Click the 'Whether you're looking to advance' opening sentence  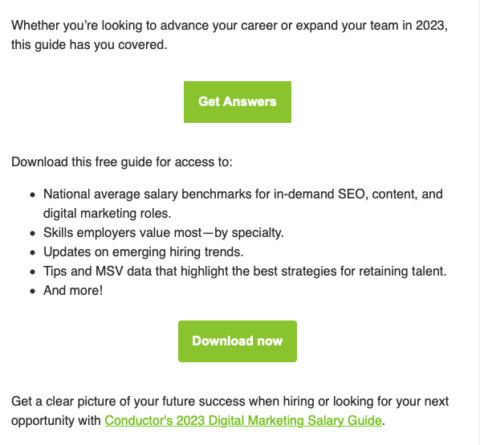tap(229, 26)
